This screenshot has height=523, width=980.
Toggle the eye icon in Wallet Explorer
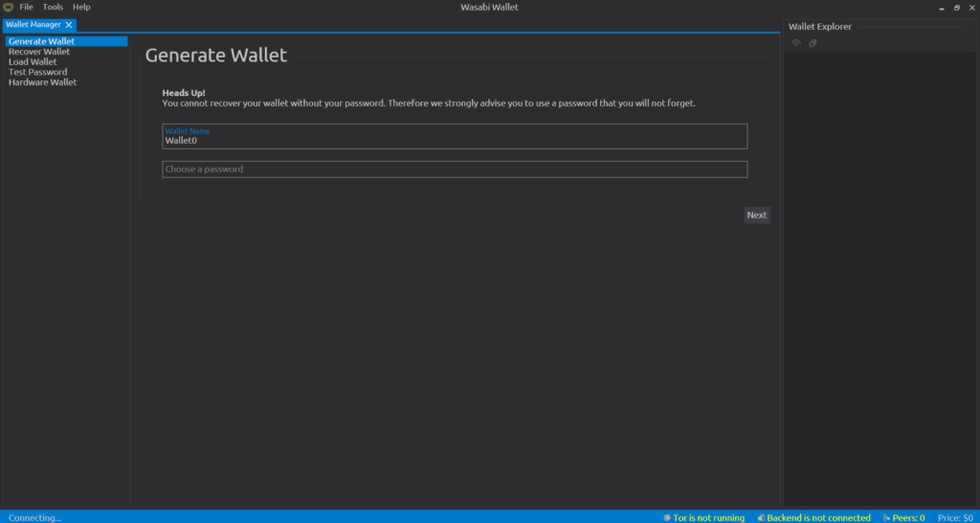pos(796,43)
